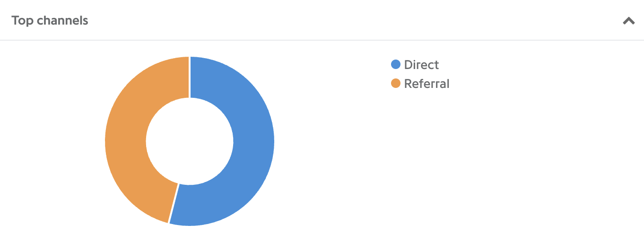
Task: Fold the chart using the header arrow
Action: 628,21
